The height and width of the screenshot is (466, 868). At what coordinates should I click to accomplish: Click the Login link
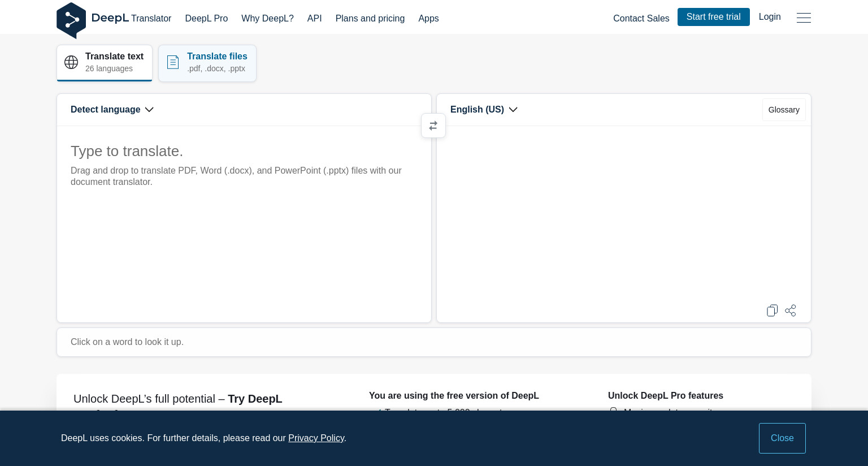(770, 17)
